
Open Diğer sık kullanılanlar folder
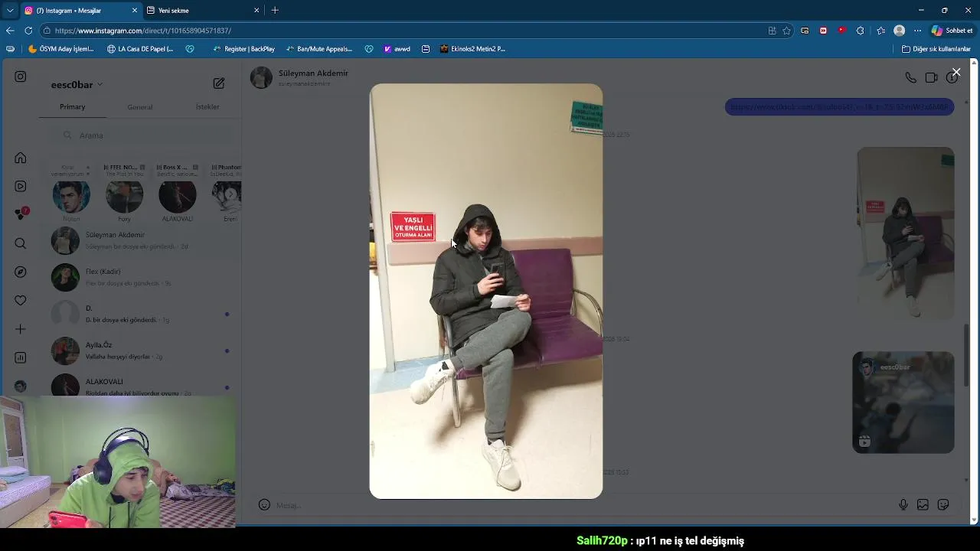936,49
